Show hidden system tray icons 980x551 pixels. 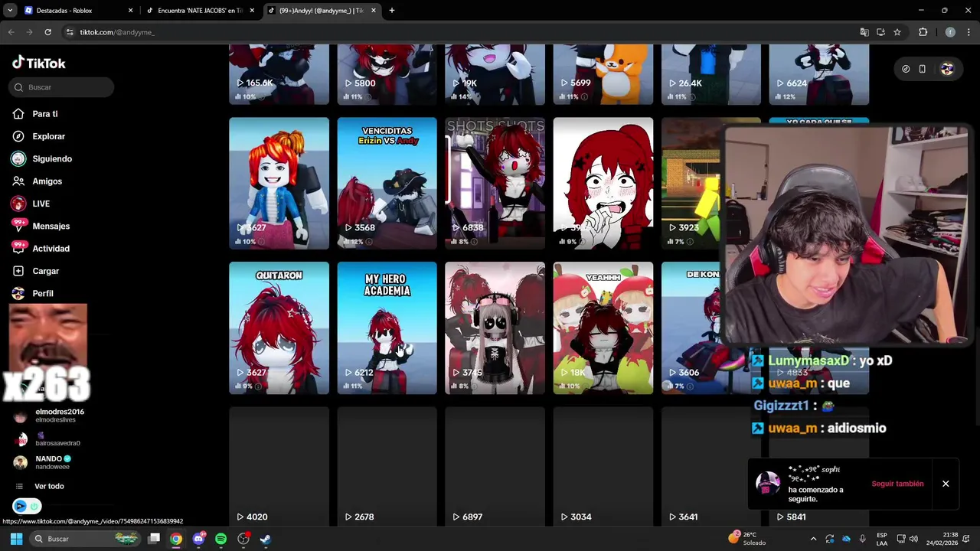[813, 539]
